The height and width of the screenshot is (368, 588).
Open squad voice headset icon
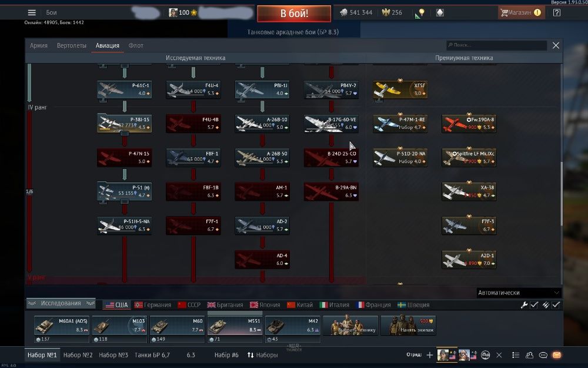coord(485,355)
